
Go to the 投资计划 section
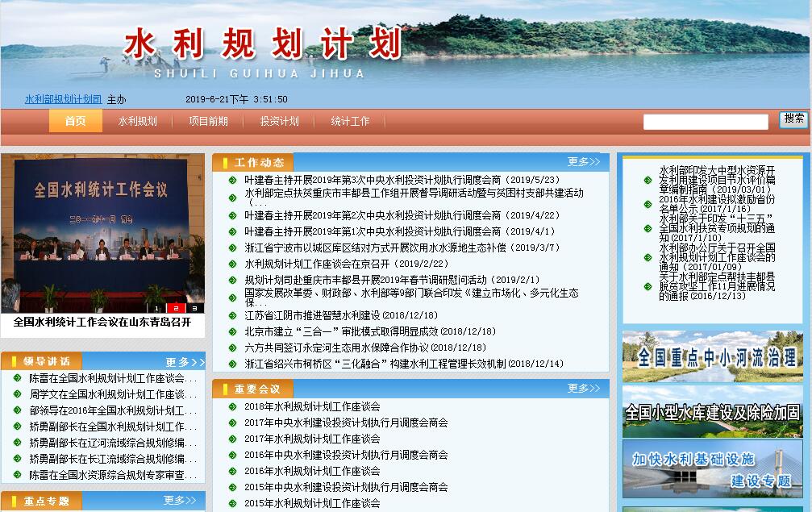279,121
